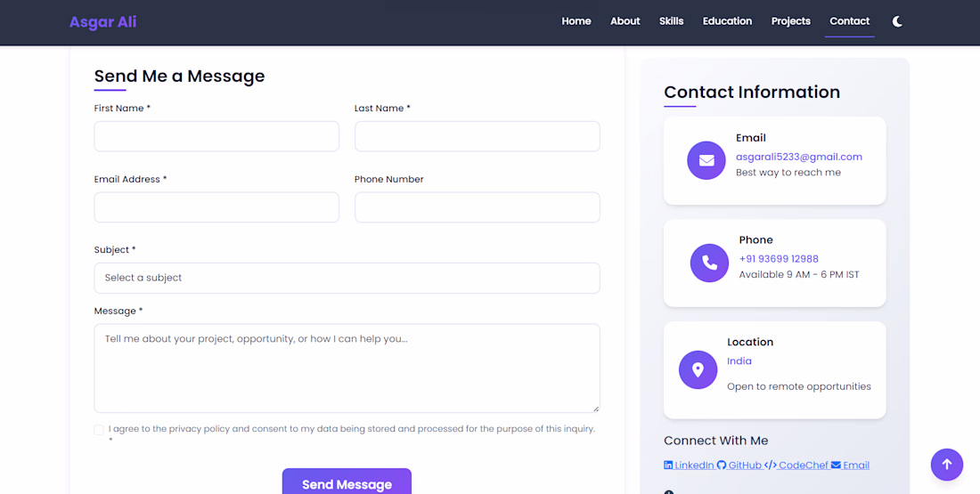Image resolution: width=980 pixels, height=494 pixels.
Task: Click the Connect With Me heading
Action: click(715, 441)
